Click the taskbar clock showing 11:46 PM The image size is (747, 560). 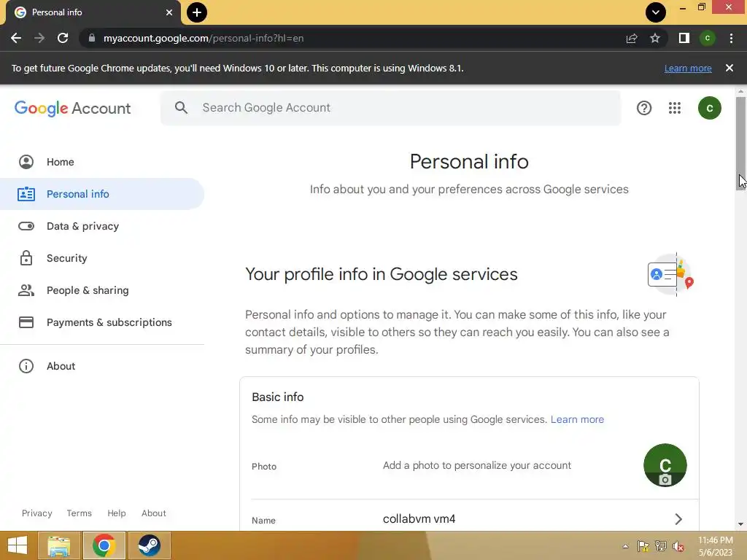715,546
